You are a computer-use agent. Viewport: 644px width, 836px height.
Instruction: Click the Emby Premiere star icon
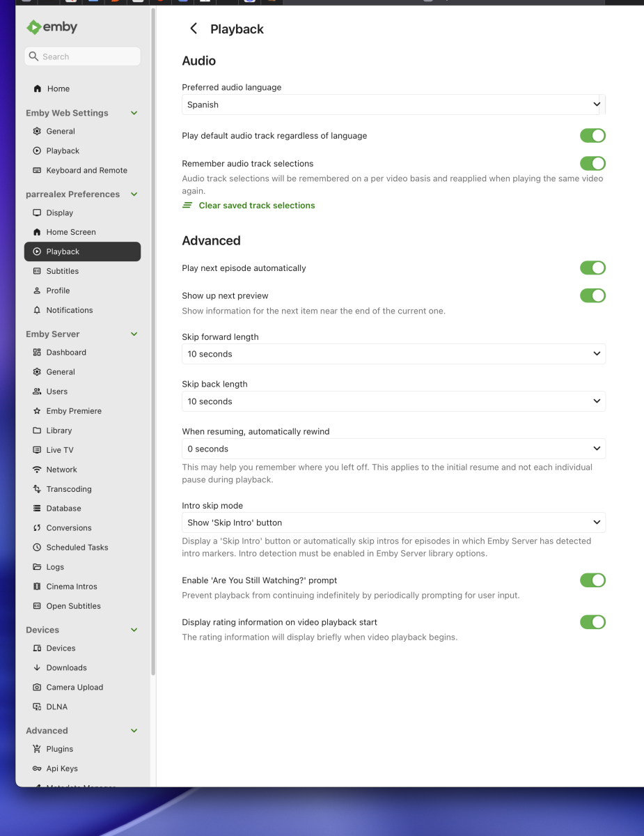(x=37, y=411)
